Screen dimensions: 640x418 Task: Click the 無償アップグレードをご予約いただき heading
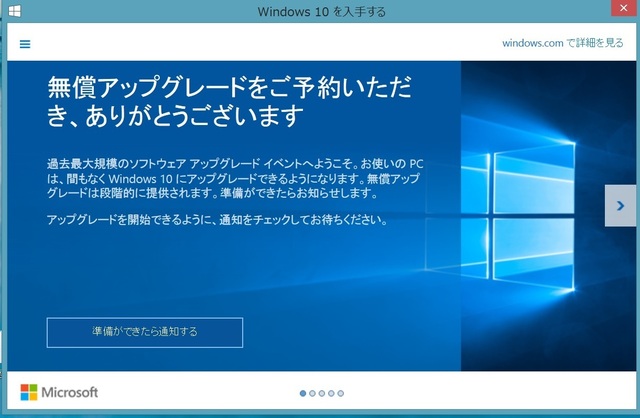(x=229, y=101)
